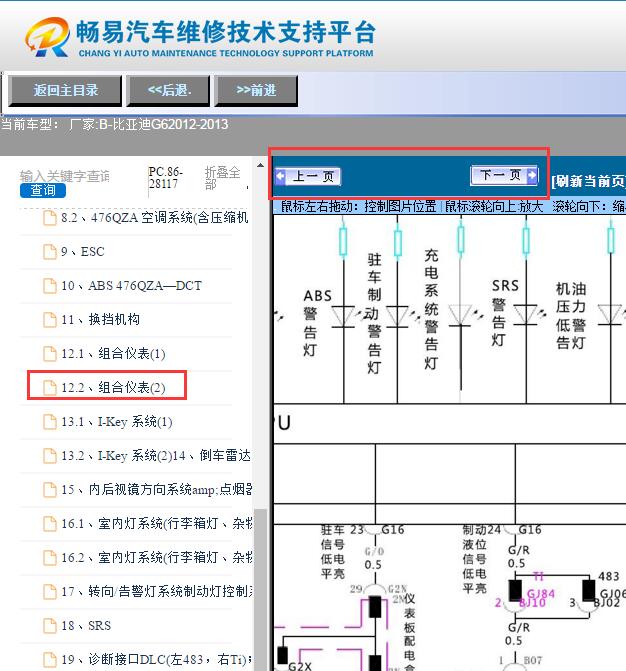This screenshot has width=626, height=671.
Task: Click the platform R logo
Action: coord(47,37)
